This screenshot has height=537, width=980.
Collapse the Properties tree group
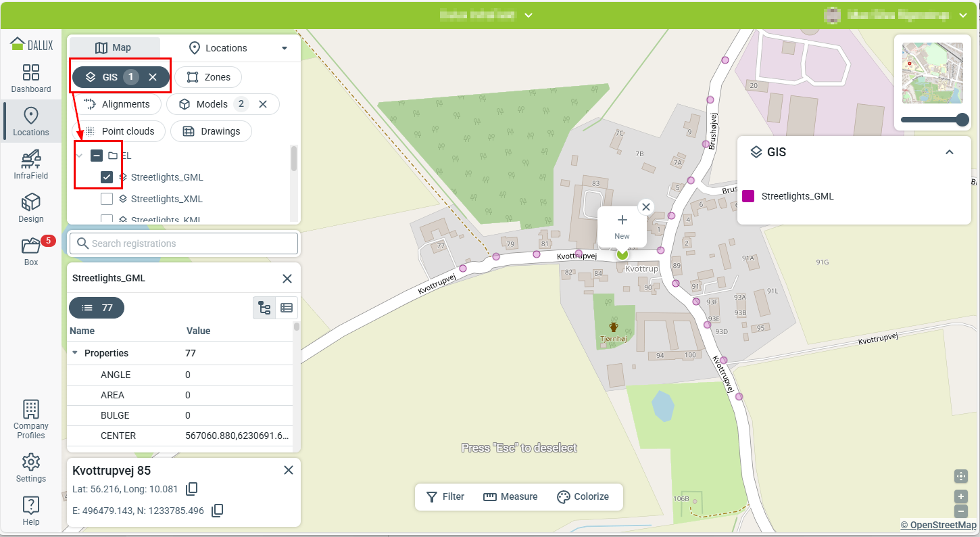coord(76,353)
